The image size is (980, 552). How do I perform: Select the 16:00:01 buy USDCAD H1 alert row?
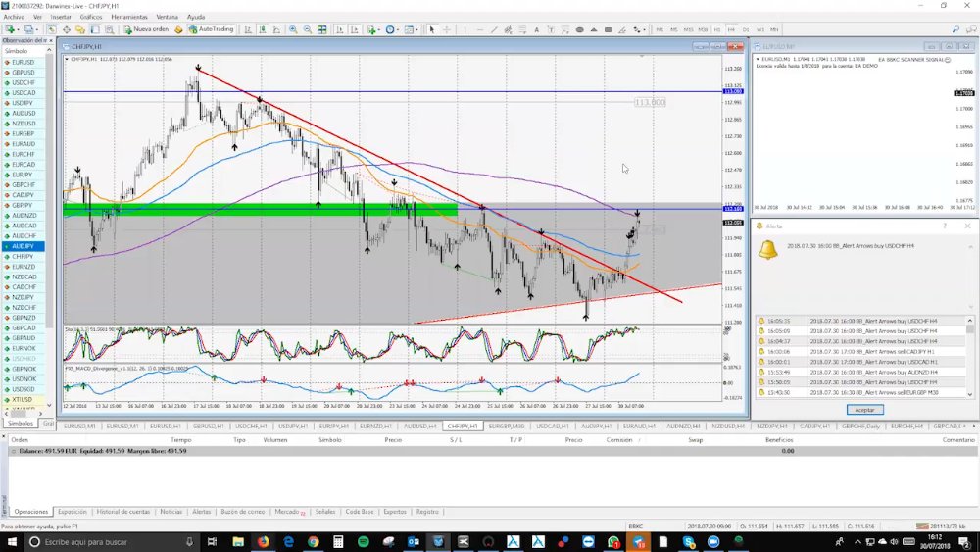click(860, 362)
